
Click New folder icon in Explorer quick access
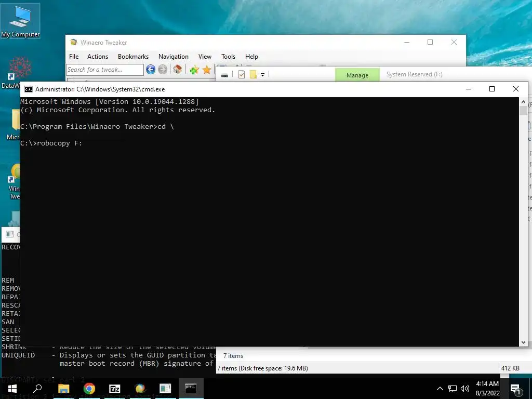click(x=253, y=74)
